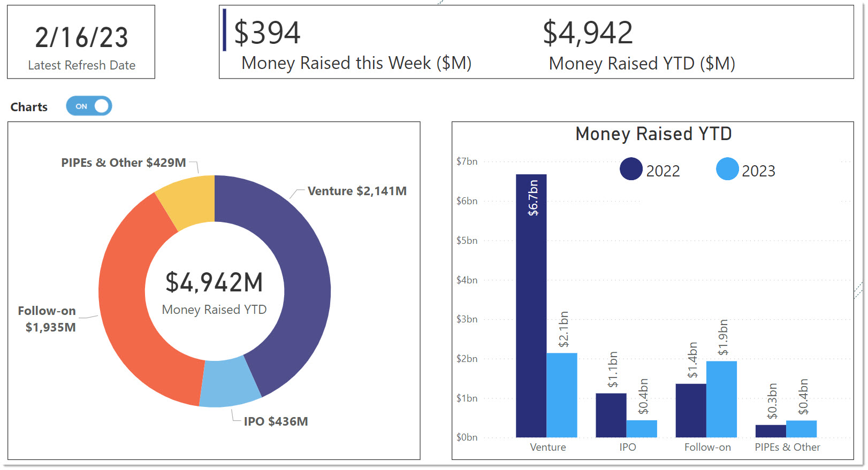
Task: Click the Money Raised YTD bar chart title
Action: coord(653,134)
